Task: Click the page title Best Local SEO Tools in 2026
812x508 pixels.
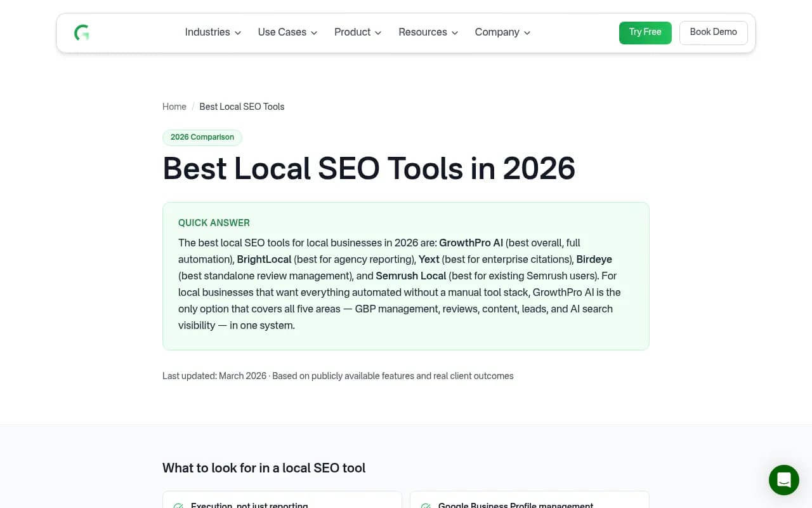Action: tap(369, 168)
